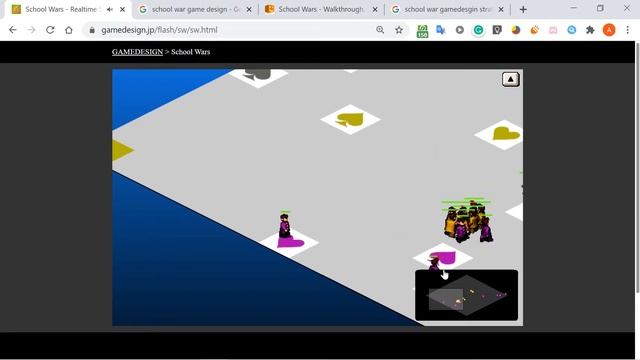This screenshot has height=360, width=640.
Task: Click the page vertical scrollbar
Action: point(637,167)
